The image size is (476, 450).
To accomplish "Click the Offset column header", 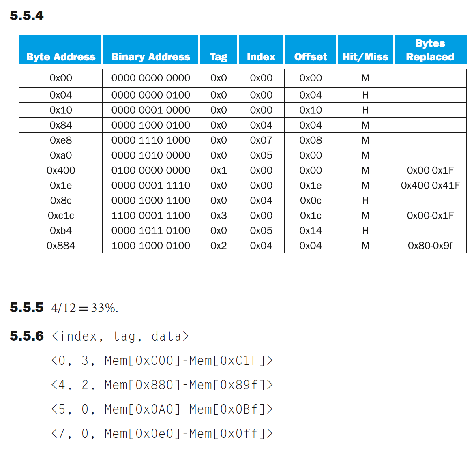I will (x=311, y=57).
